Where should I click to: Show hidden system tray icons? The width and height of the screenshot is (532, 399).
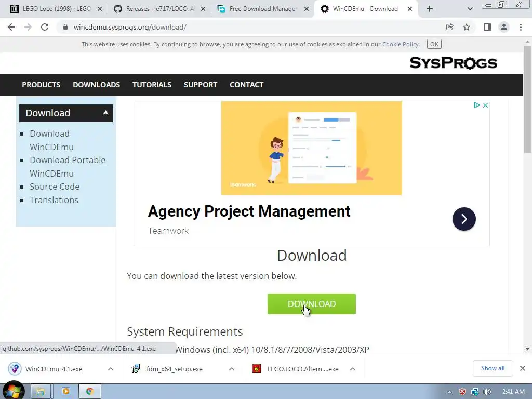point(449,392)
